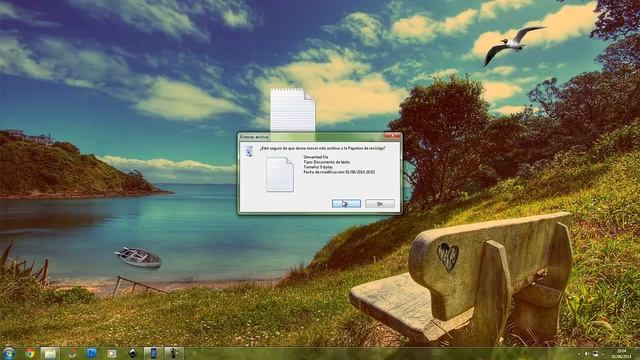Viewport: 640px width, 360px height.
Task: Click the recycle bin icon in the dialog
Action: [249, 151]
